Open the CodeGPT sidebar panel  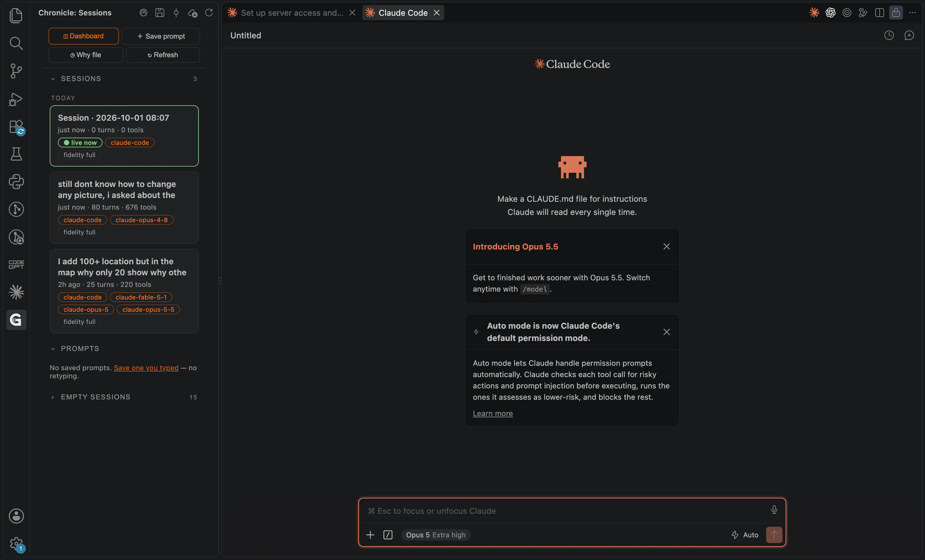point(16,264)
